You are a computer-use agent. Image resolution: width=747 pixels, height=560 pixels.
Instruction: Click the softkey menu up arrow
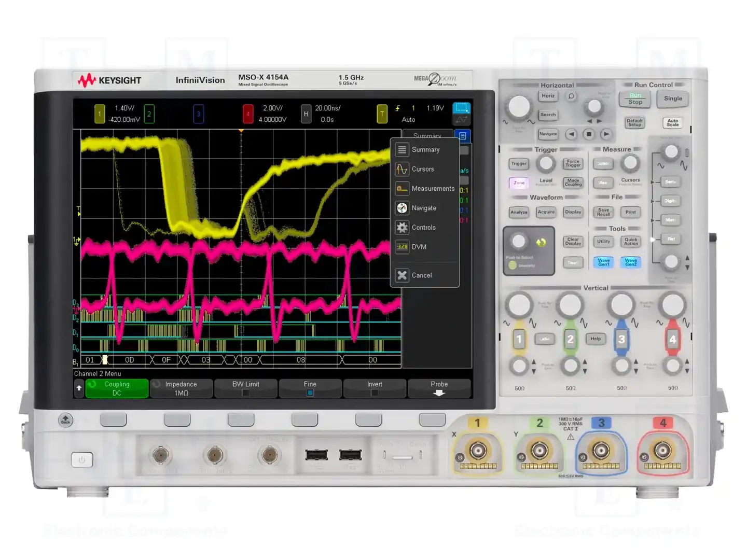79,388
